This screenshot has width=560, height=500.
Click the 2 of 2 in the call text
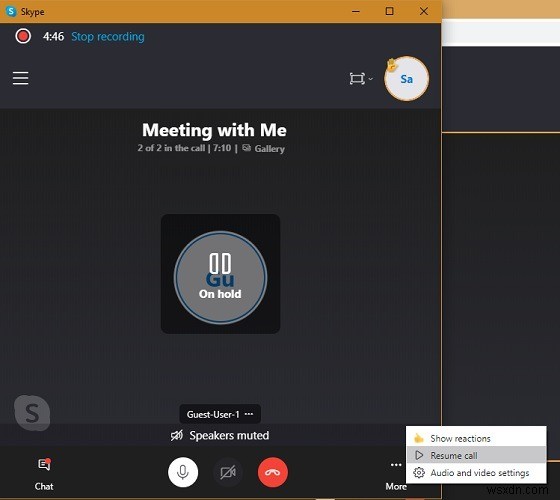171,148
